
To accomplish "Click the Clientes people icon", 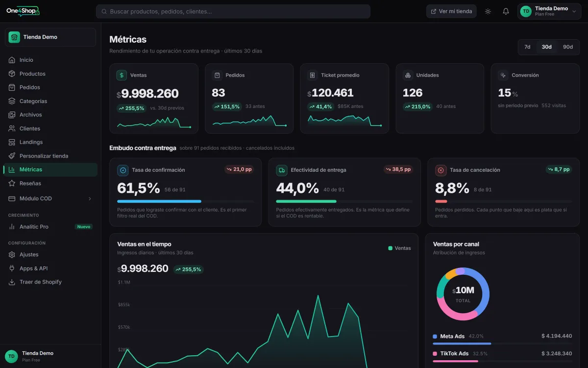I will coord(12,129).
